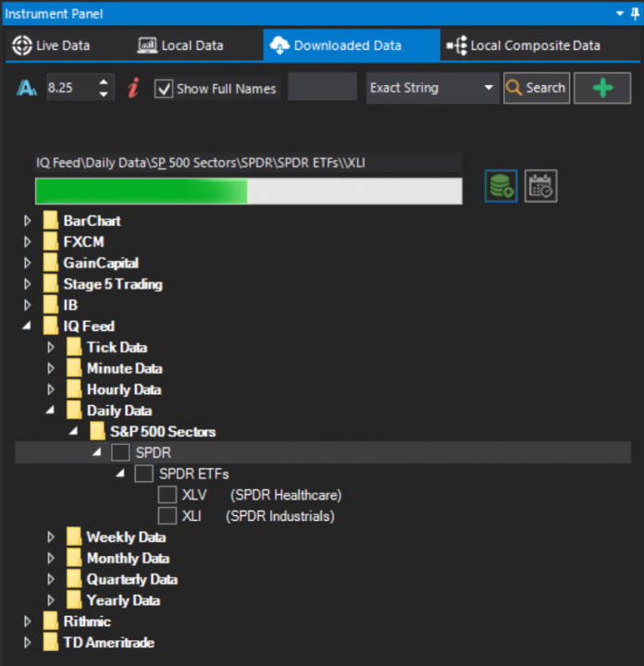Expand the Monthly Data folder
The image size is (644, 666).
coord(51,558)
